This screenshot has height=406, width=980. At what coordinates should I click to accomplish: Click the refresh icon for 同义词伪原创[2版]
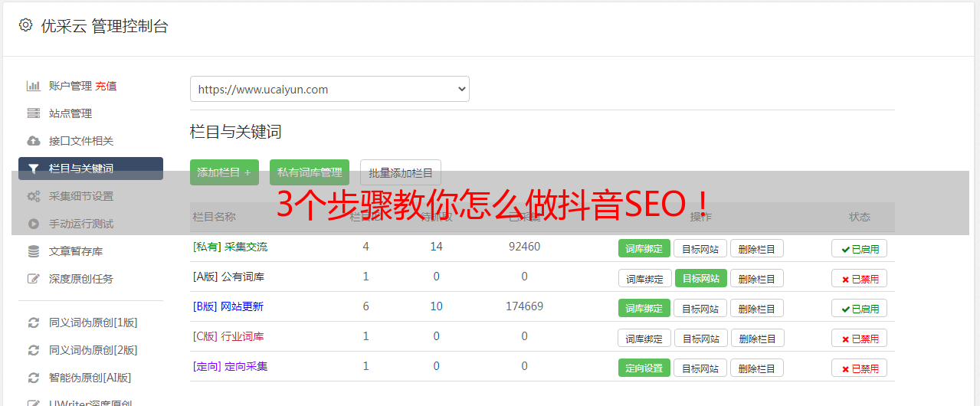[33, 350]
